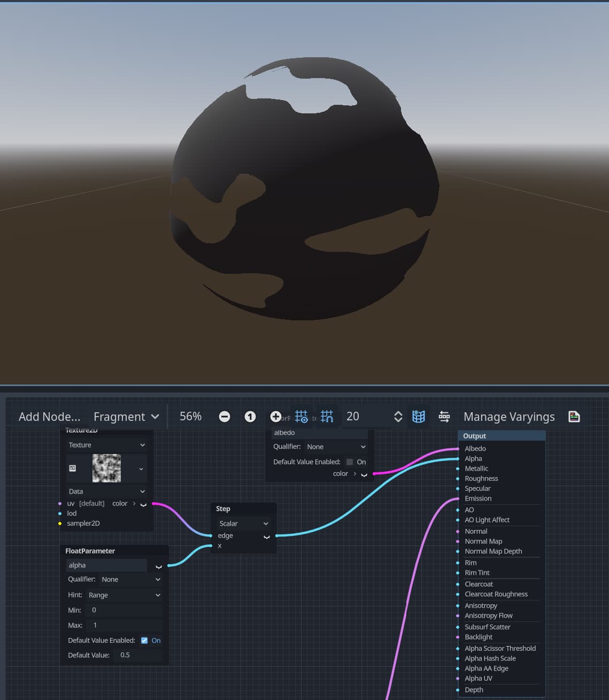Toggle the material preview icon near snap distance

(x=419, y=416)
